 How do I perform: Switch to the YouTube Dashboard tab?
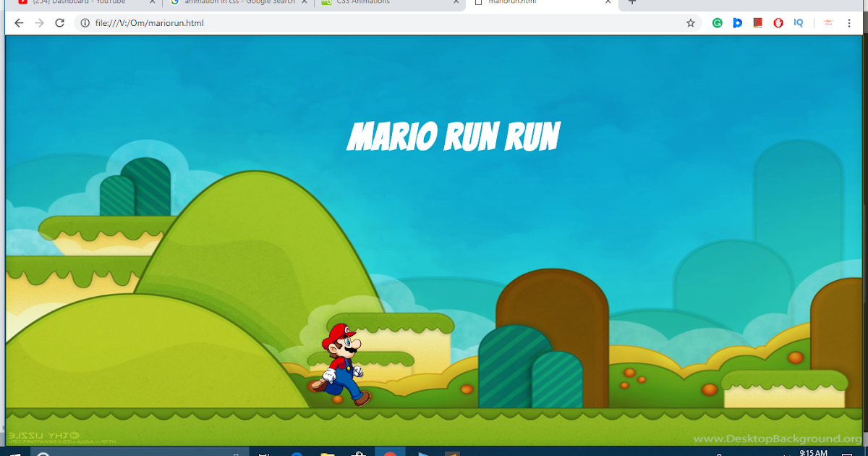pyautogui.click(x=80, y=3)
